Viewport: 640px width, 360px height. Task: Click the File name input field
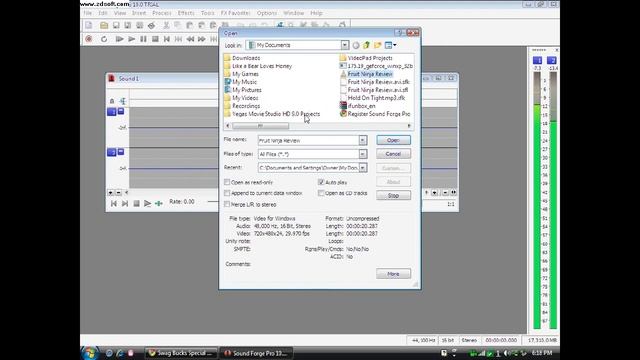click(308, 140)
